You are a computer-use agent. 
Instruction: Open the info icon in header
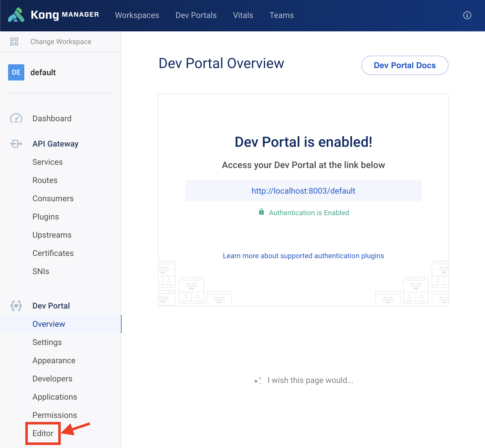click(x=467, y=15)
